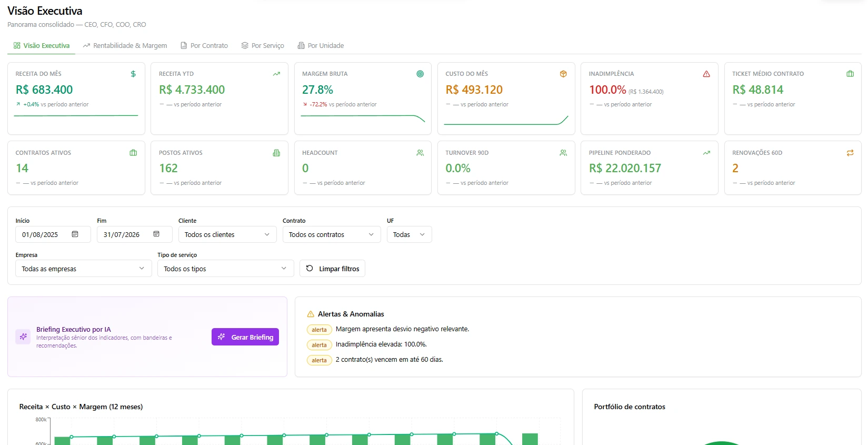Switch to the Por Unidade tab
This screenshot has height=445, width=868.
[321, 46]
